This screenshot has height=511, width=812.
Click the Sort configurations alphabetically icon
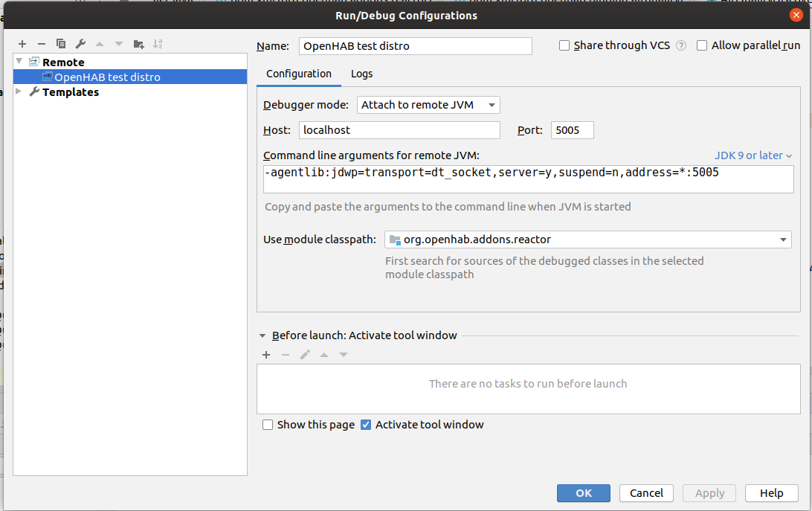(x=158, y=44)
